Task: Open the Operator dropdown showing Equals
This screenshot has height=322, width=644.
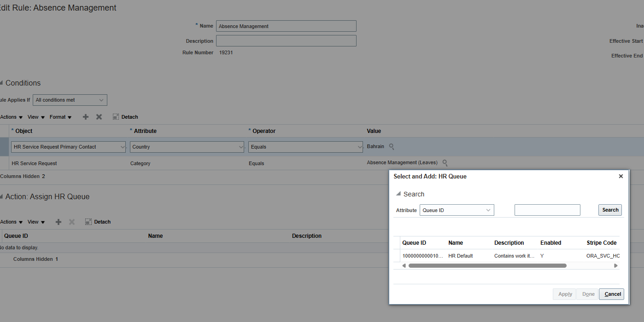Action: (306, 147)
